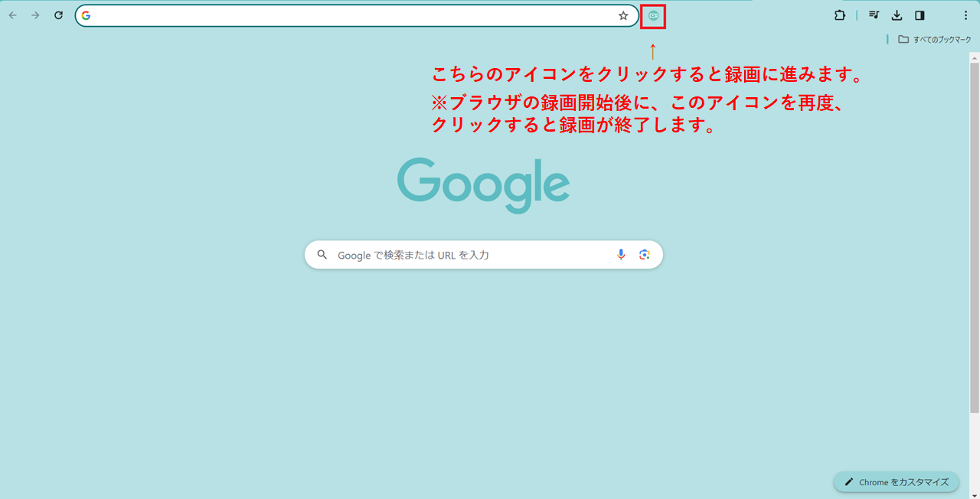Click the magnifier icon in the search box
980x499 pixels.
(x=322, y=255)
